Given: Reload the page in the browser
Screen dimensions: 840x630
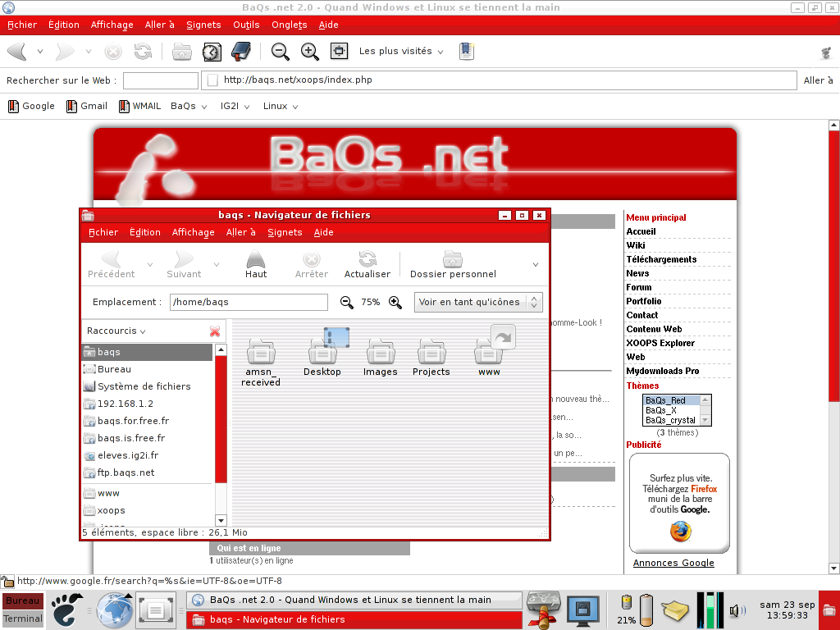Looking at the screenshot, I should 143,52.
